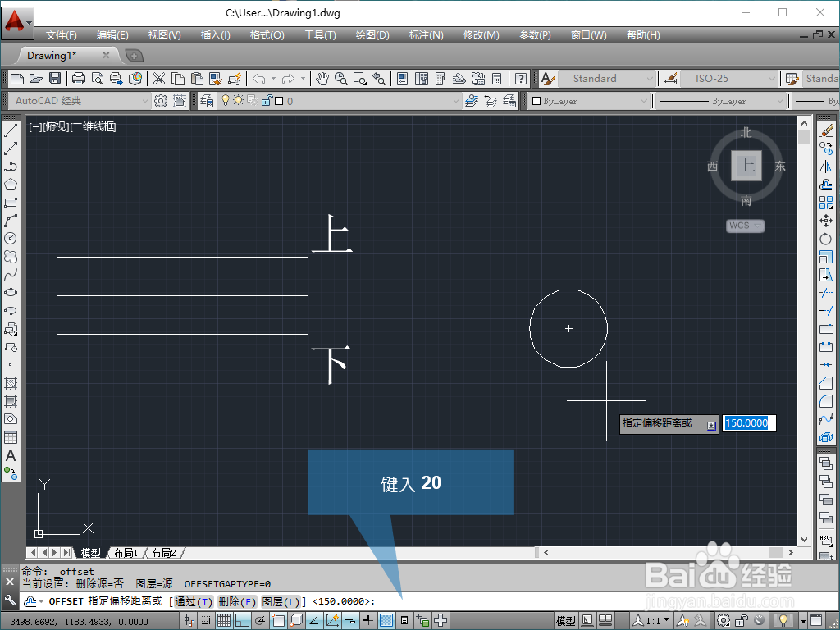Screen dimensions: 840x630
Task: Toggle the layer 0 lightbulb on/off
Action: click(226, 100)
